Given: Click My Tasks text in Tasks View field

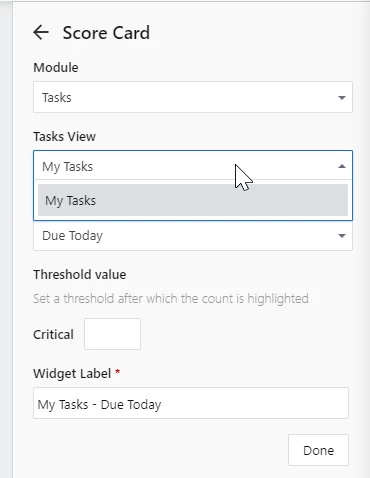Looking at the screenshot, I should tap(67, 166).
